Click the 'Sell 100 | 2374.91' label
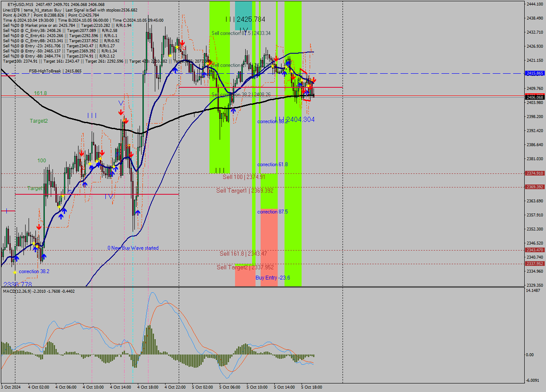 [x=244, y=177]
